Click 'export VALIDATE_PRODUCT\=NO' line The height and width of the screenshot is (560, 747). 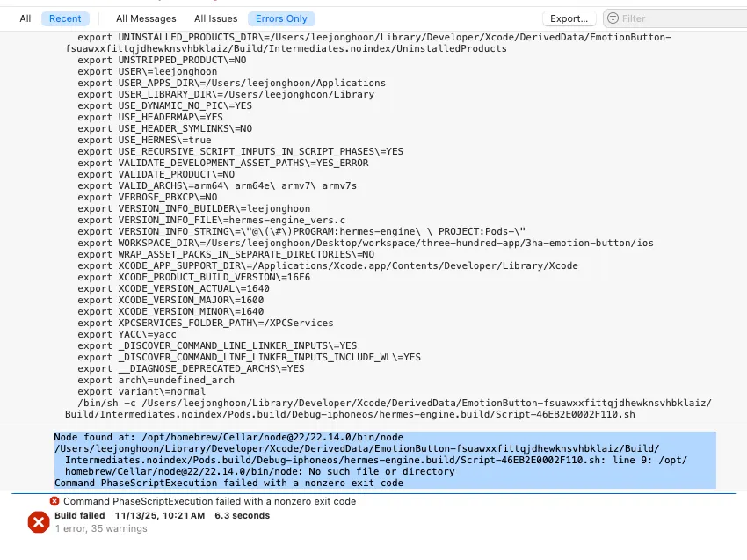156,174
